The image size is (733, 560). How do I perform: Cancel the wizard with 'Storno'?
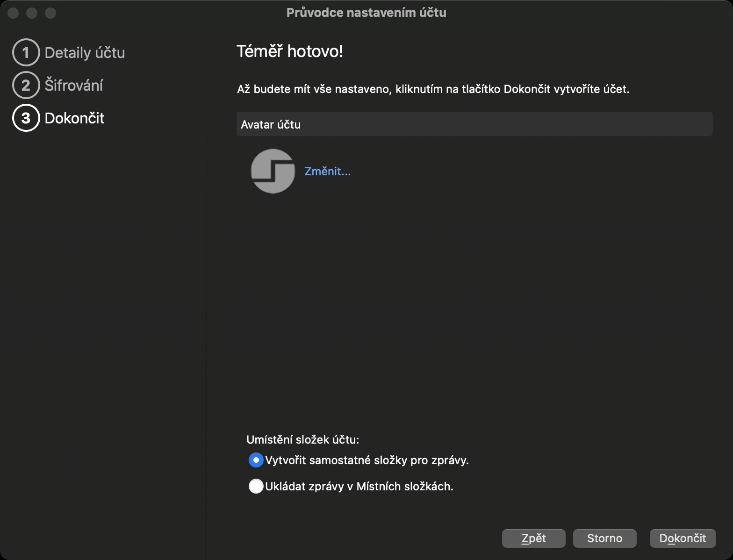coord(604,538)
